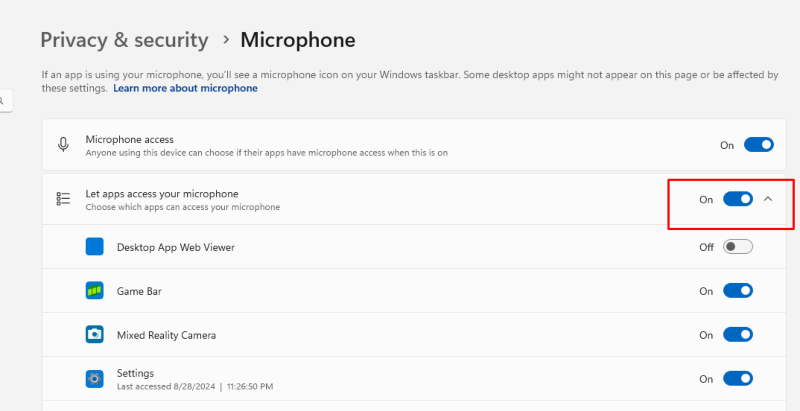Open Learn more about microphone link
800x411 pixels.
pos(185,88)
